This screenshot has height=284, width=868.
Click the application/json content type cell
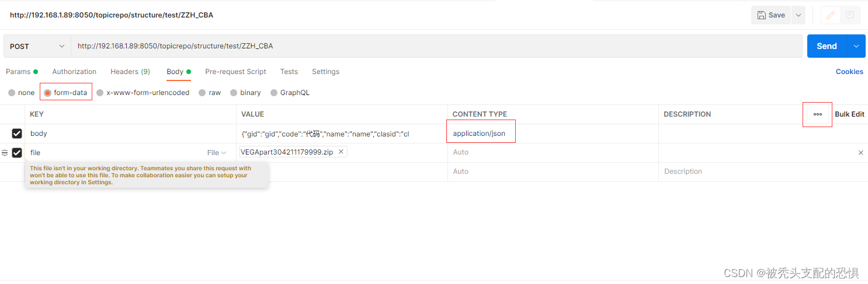point(553,134)
